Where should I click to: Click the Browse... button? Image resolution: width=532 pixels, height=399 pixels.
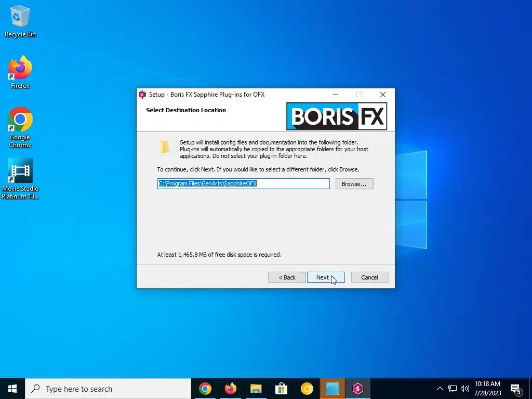354,184
